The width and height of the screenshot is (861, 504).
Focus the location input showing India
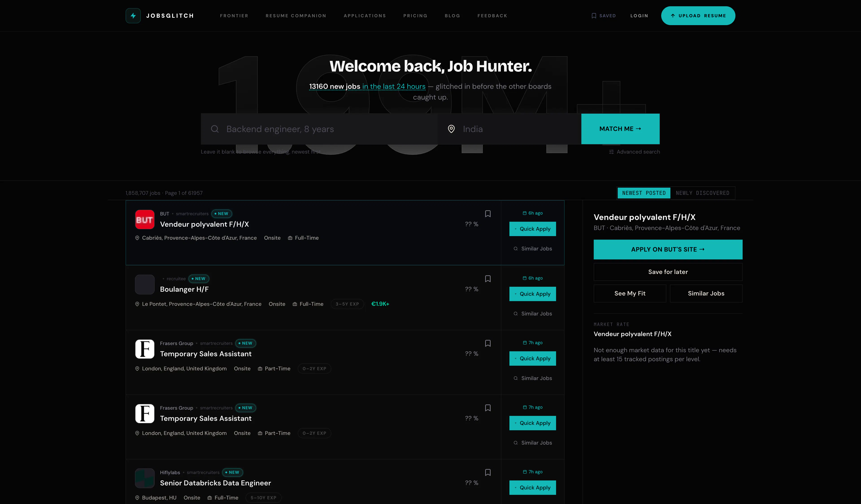pyautogui.click(x=509, y=129)
